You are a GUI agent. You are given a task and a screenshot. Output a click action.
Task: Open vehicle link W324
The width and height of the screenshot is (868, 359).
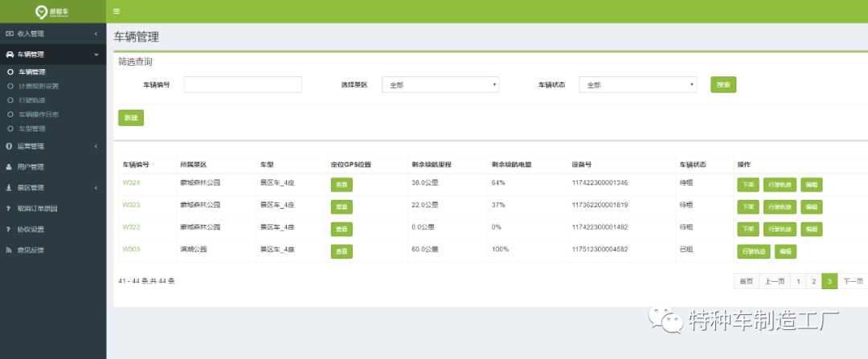point(131,182)
